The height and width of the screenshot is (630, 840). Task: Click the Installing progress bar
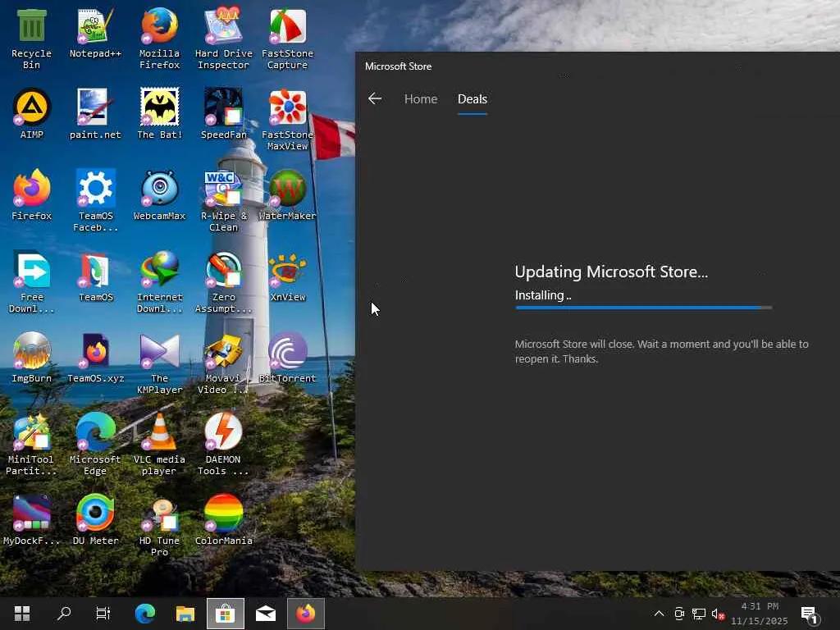pyautogui.click(x=643, y=308)
